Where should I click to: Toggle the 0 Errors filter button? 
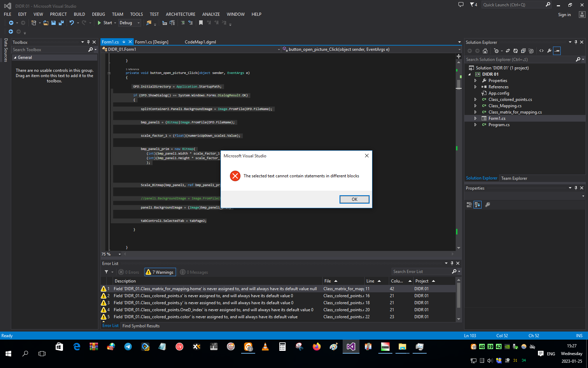(129, 272)
